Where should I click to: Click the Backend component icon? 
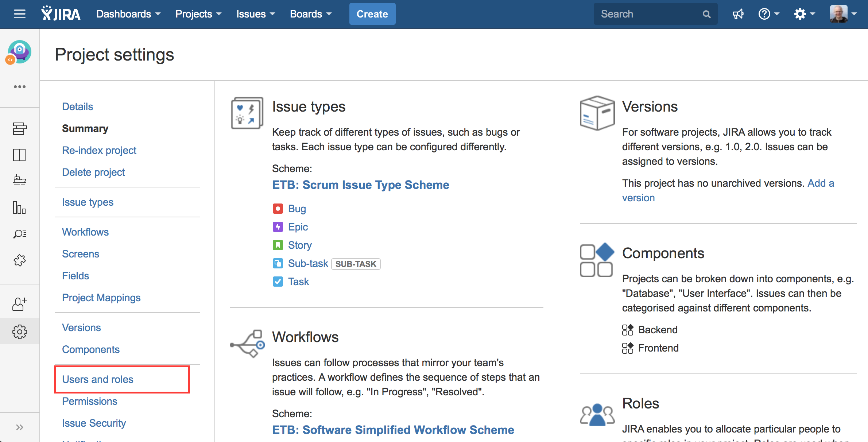click(628, 330)
